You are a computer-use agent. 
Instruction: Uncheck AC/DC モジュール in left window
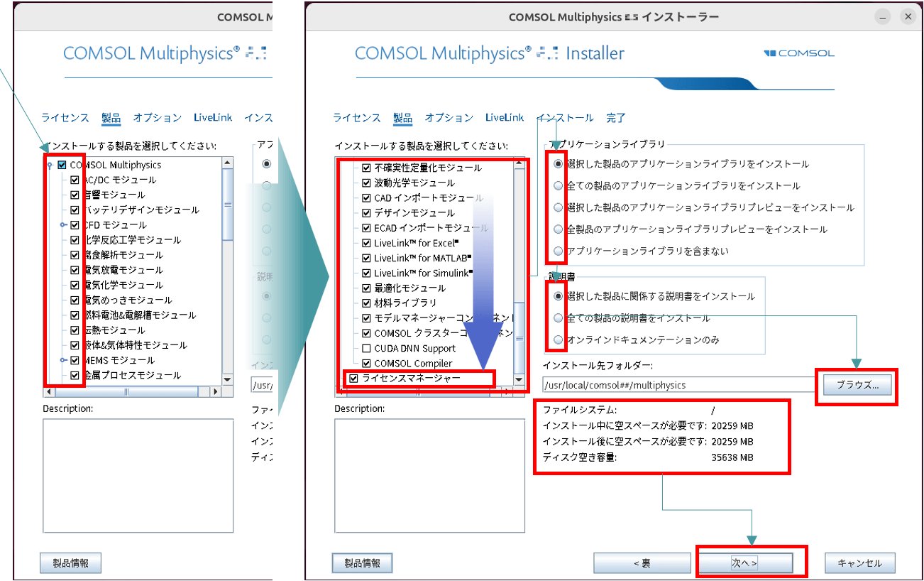[75, 180]
